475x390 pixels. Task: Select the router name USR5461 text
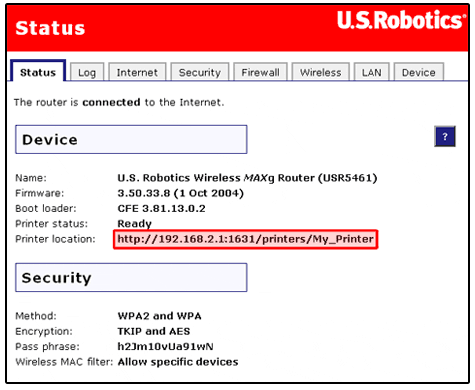click(247, 178)
